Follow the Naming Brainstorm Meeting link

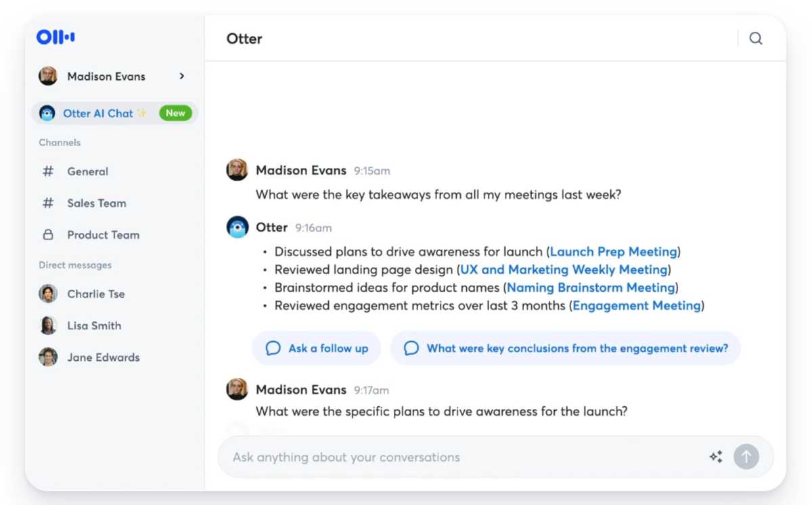point(591,288)
